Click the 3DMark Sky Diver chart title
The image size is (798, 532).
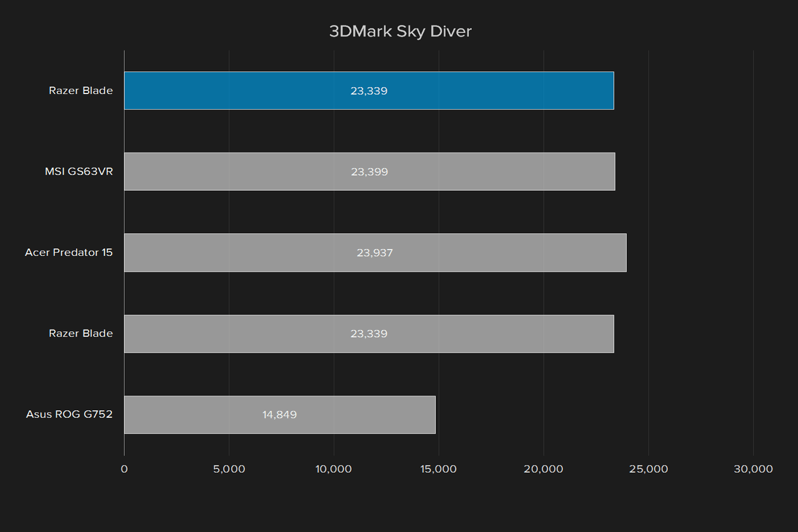pos(400,31)
